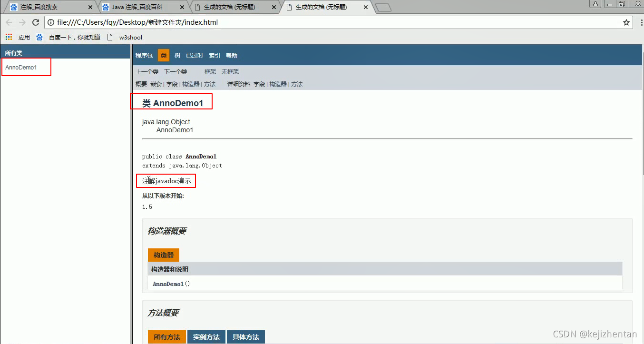
Task: Jump to 方法 in 详细资料 row
Action: tap(297, 84)
